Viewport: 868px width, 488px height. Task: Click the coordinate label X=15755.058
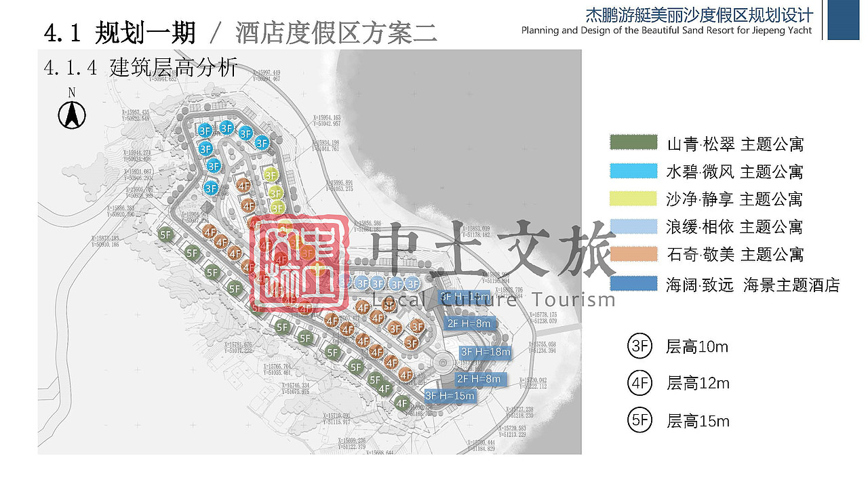pos(541,344)
